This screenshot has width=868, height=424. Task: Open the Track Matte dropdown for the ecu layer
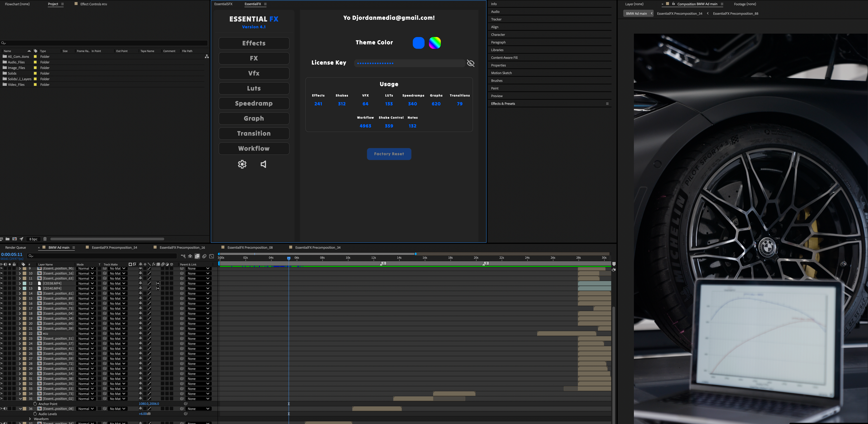tap(116, 333)
